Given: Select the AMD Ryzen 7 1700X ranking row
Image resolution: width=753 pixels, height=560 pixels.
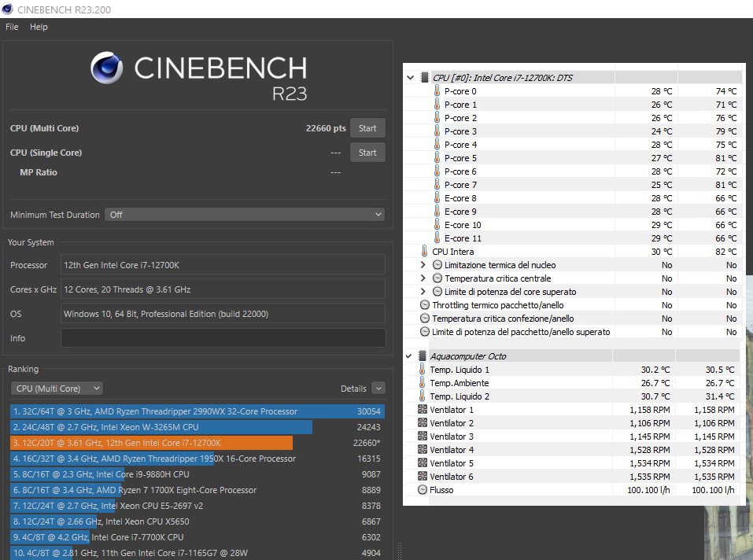Looking at the screenshot, I should (x=197, y=490).
